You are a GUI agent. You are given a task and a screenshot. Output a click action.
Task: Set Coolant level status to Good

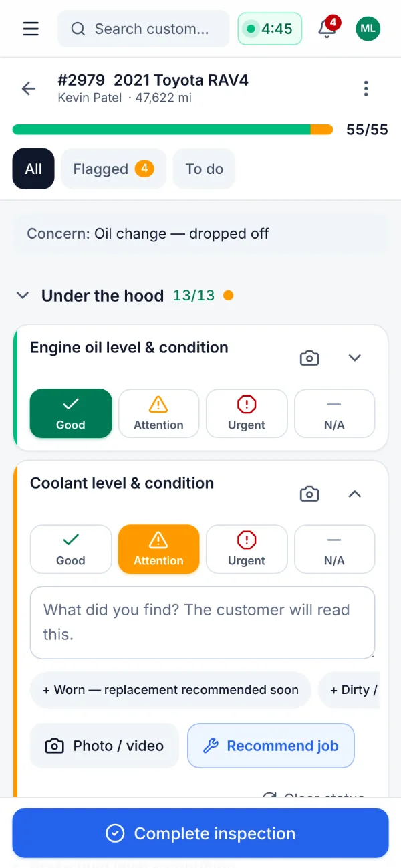(71, 549)
